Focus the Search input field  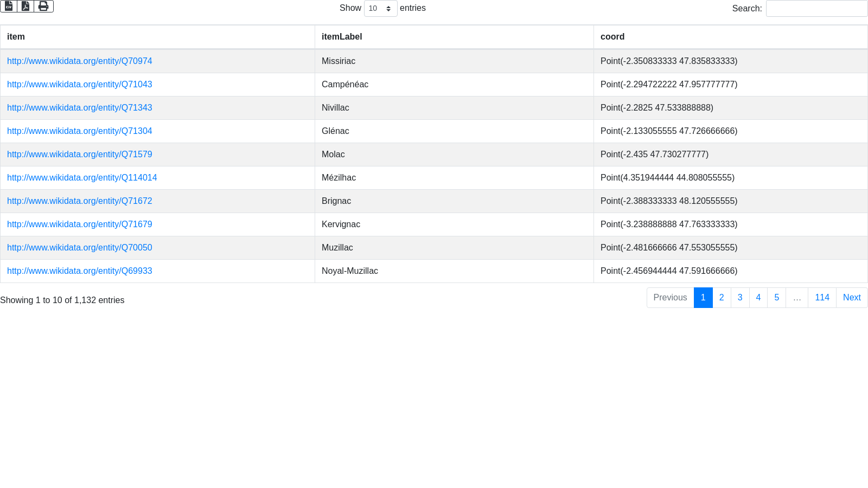pyautogui.click(x=816, y=9)
